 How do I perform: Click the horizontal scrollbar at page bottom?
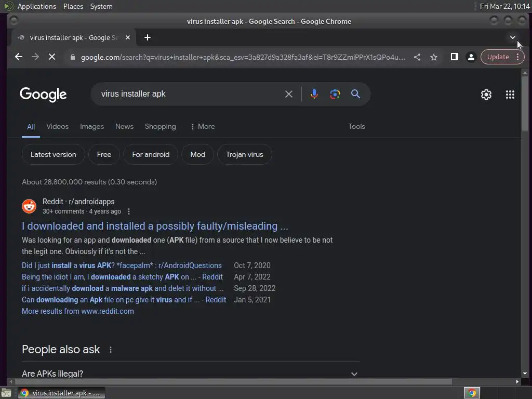pos(233,382)
